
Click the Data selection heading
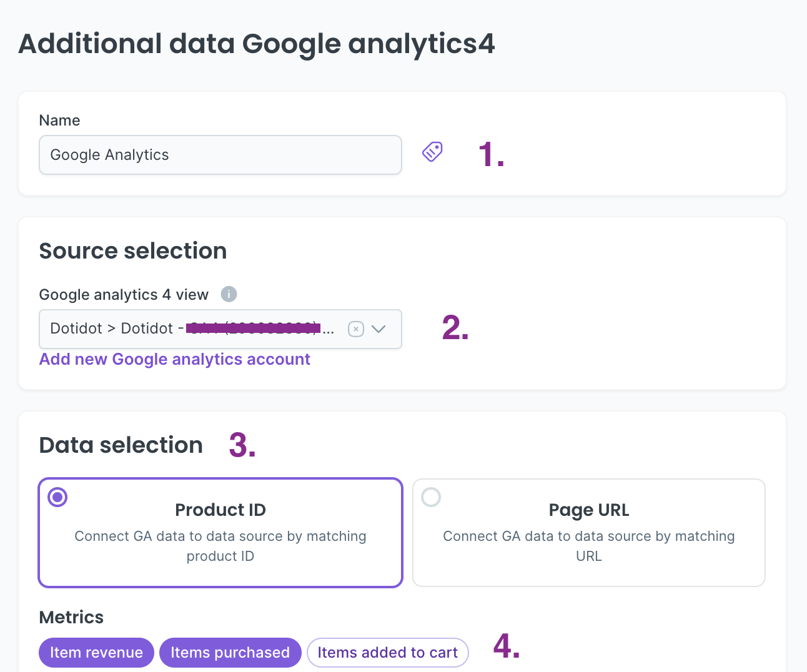tap(121, 445)
